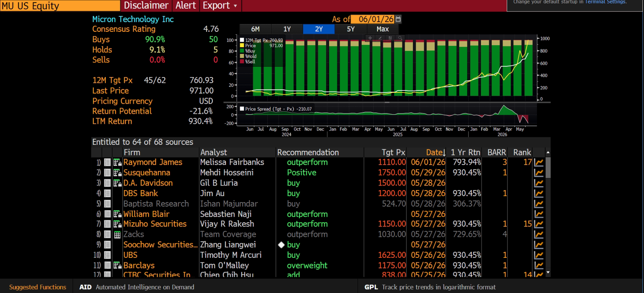Show Barclays analyst chart icon
Viewport: 644px width, 293px height.
tap(539, 266)
